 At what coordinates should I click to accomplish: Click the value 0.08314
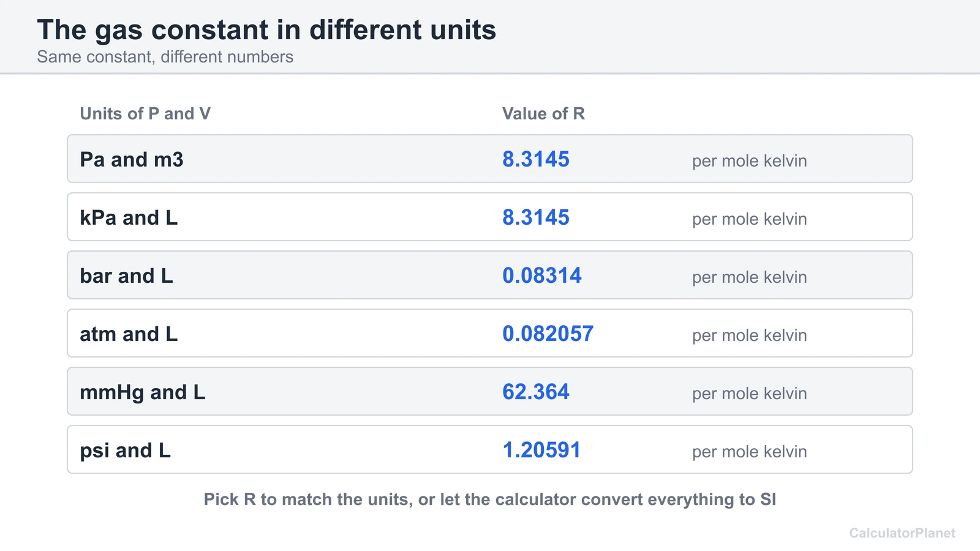tap(542, 275)
